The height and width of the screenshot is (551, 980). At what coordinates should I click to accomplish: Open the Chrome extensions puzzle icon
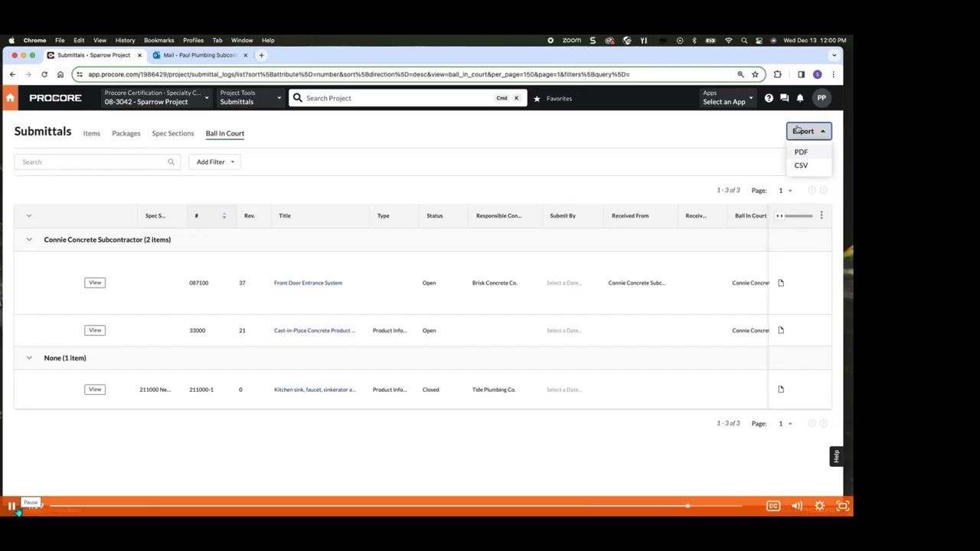(778, 74)
